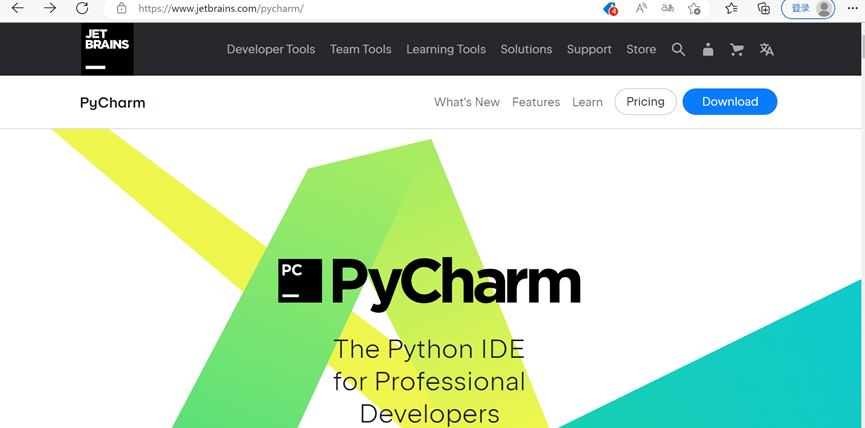Download PyCharm
The width and height of the screenshot is (865, 428).
coord(730,101)
